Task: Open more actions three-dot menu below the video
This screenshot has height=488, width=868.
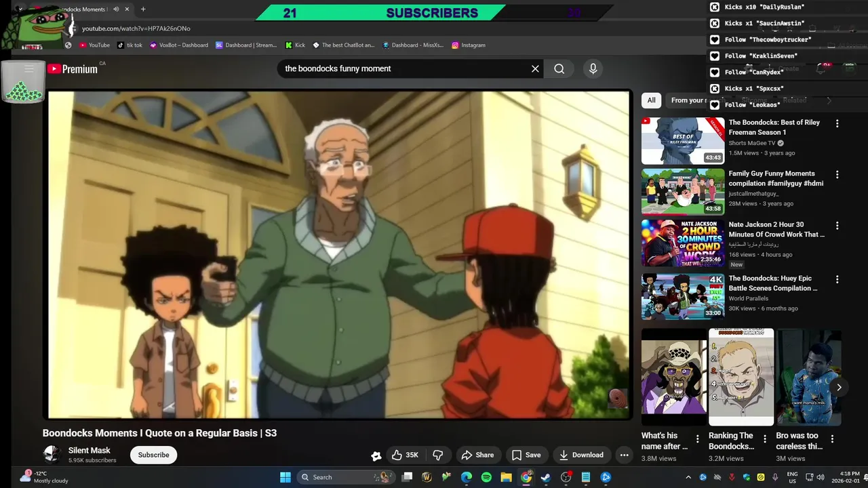Action: [625, 455]
